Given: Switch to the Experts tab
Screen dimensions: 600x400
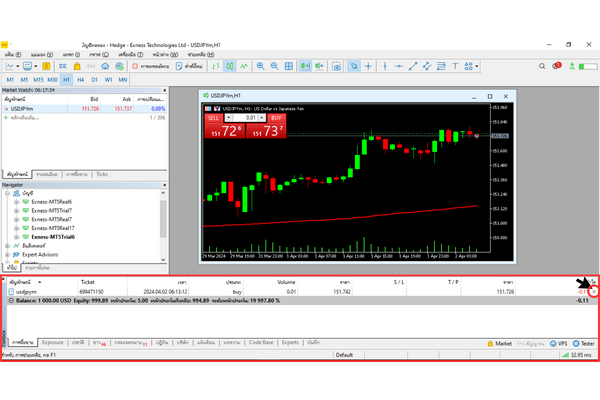Looking at the screenshot, I should click(x=290, y=342).
